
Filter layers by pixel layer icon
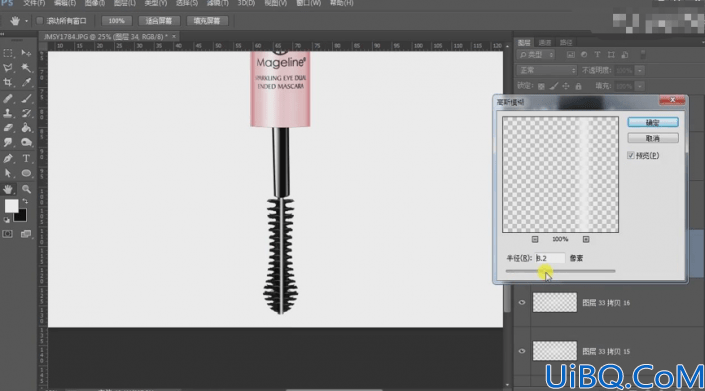pos(571,55)
